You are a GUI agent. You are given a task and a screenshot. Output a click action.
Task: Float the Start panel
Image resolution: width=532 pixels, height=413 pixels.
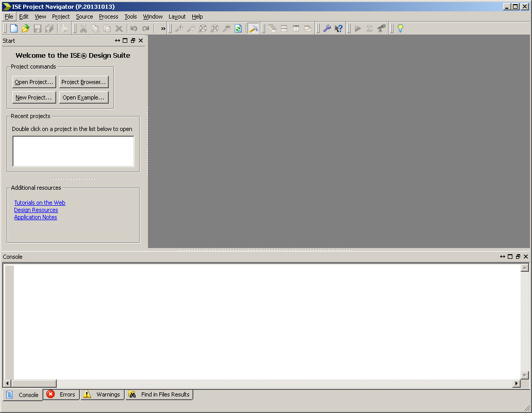click(x=133, y=41)
